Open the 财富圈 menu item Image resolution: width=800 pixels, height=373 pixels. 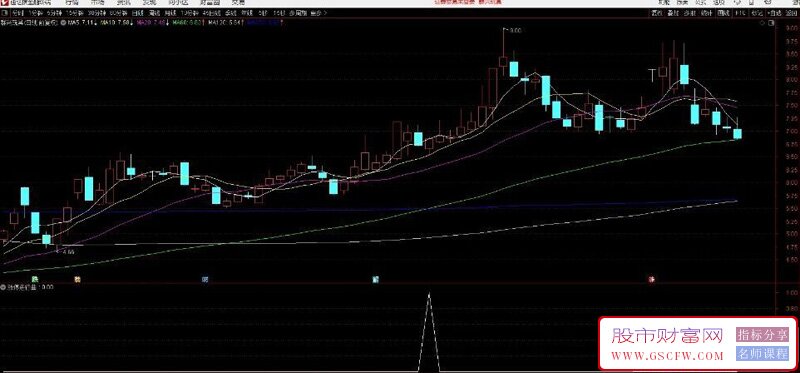coord(209,3)
